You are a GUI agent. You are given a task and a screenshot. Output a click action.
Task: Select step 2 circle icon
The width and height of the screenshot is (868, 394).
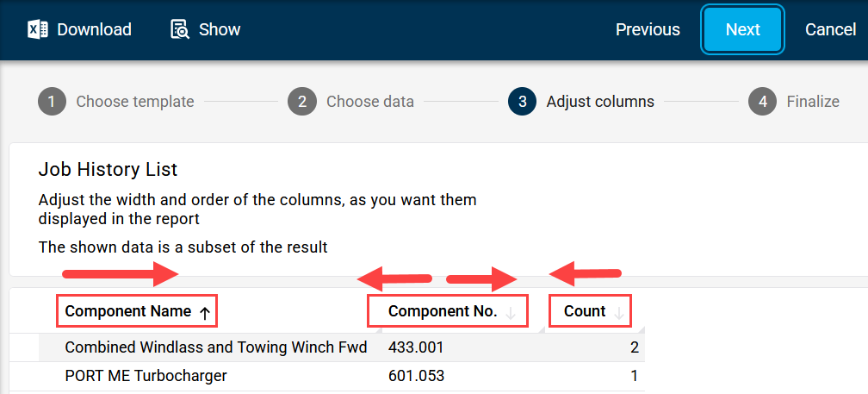[302, 102]
